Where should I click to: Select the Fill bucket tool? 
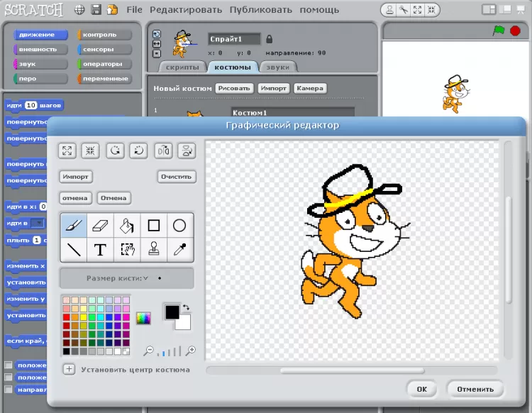click(127, 226)
